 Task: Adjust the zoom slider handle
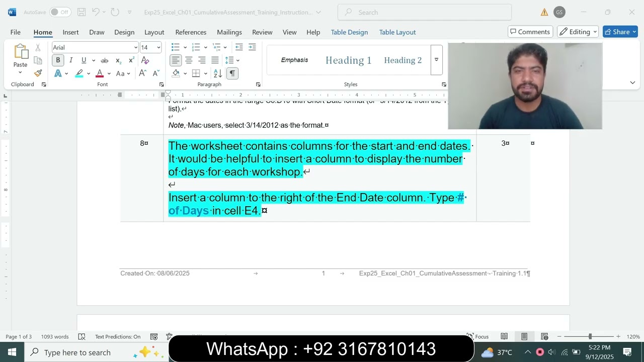pos(590,336)
